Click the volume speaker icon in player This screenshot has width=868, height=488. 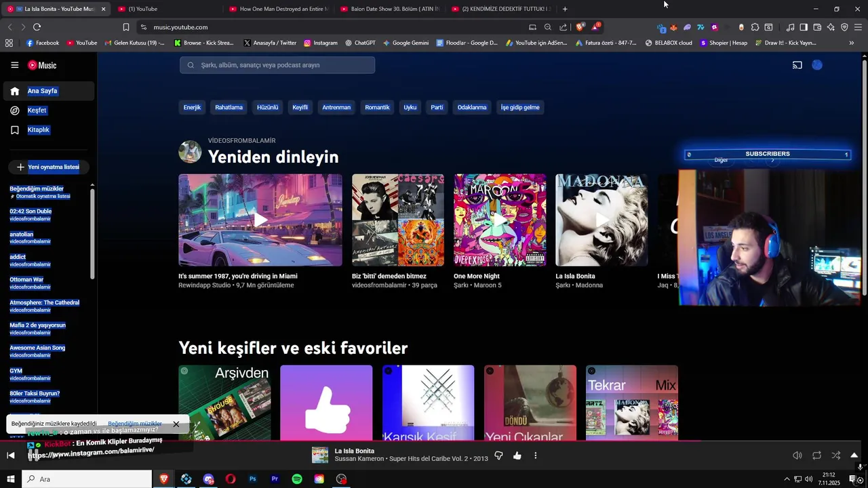pyautogui.click(x=797, y=455)
